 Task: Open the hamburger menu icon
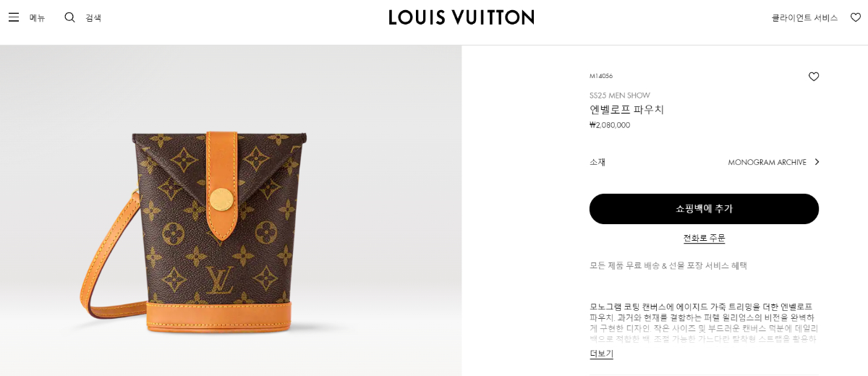pos(14,17)
